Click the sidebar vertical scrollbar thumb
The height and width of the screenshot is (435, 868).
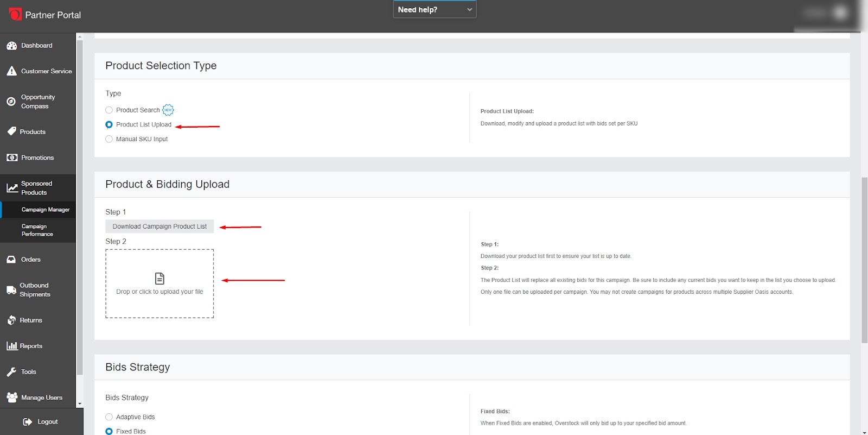(x=80, y=207)
